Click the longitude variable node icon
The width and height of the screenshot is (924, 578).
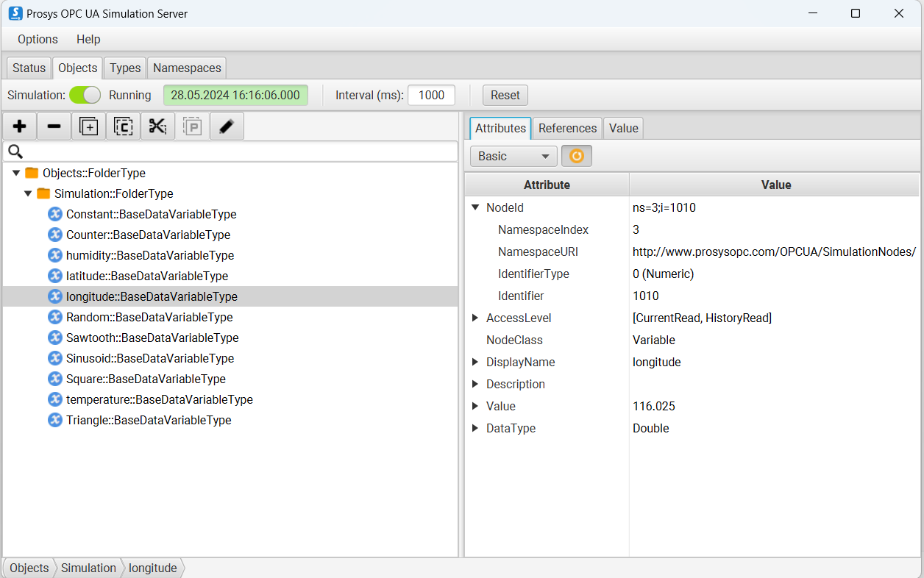tap(55, 296)
